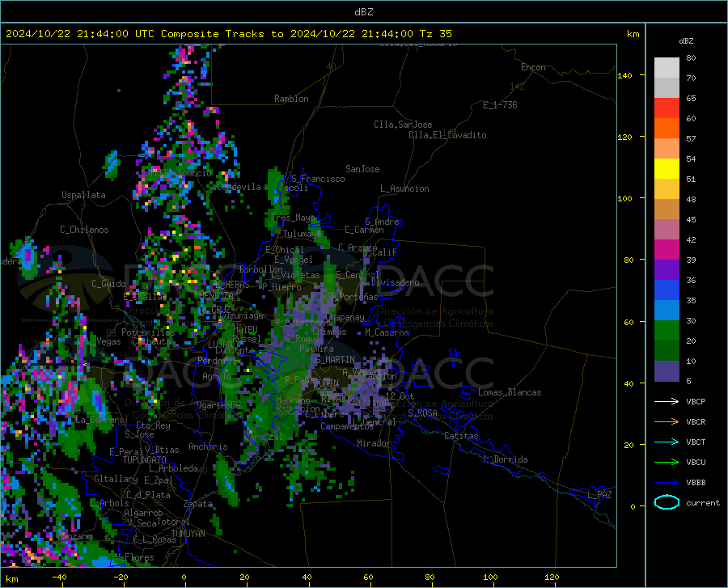The image size is (728, 588).
Task: Click the 'dBZ' title at the top
Action: pos(363,12)
